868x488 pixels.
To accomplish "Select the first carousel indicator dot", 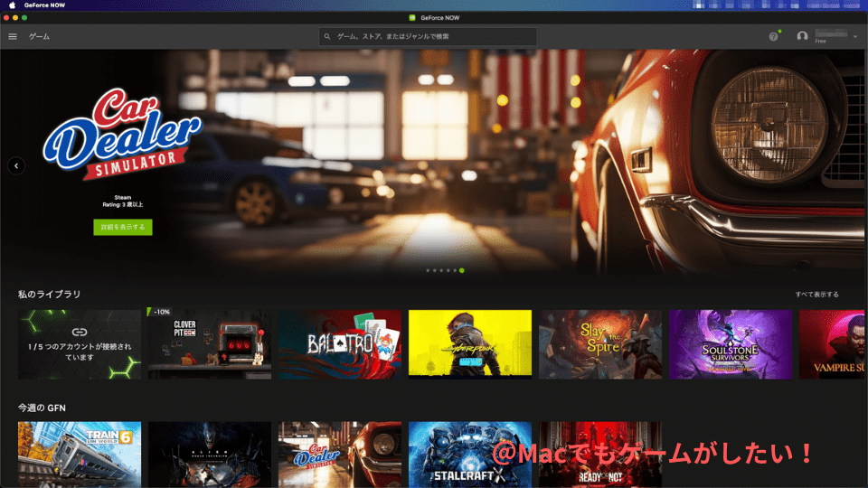I will pos(428,270).
